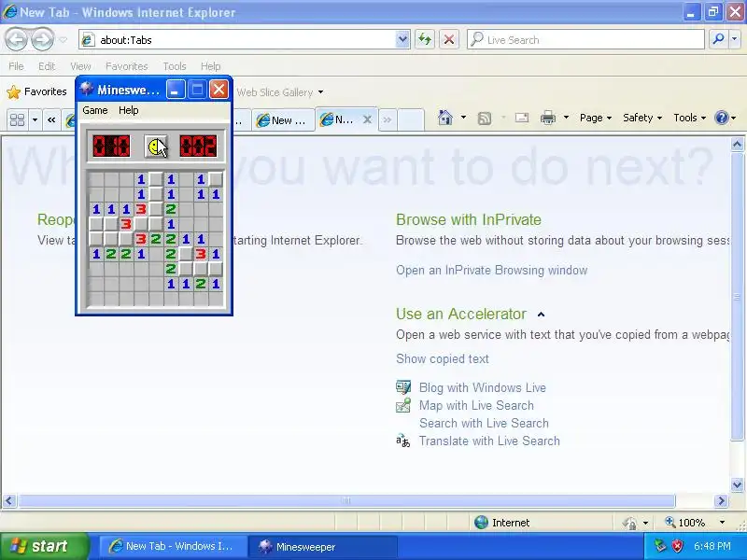Click the Quick Tabs grid icon
Viewport: 747px width, 560px height.
(x=18, y=119)
